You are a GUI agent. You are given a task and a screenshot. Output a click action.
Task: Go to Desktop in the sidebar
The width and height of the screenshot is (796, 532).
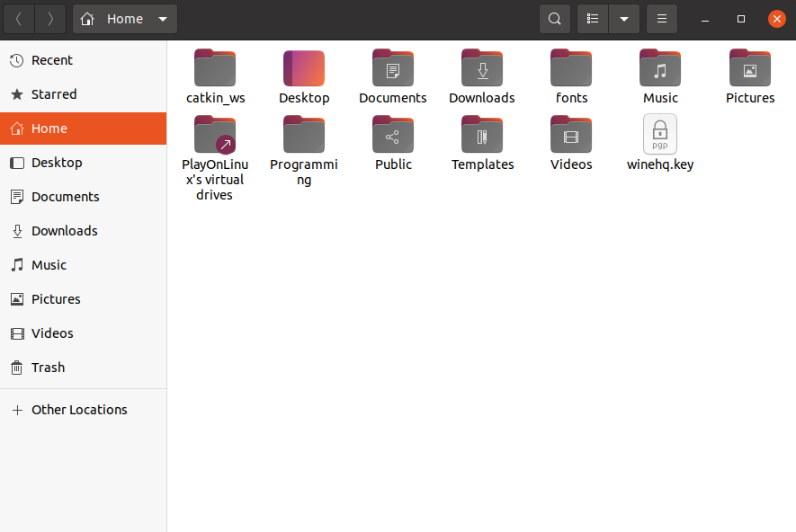[x=84, y=163]
